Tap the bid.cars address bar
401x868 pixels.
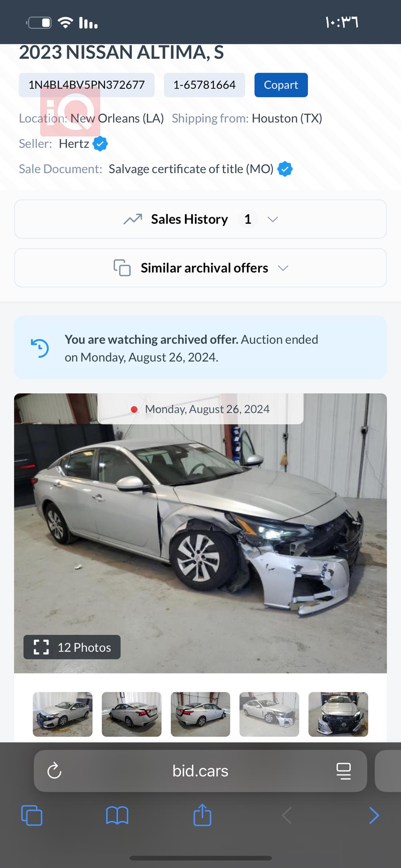(200, 771)
